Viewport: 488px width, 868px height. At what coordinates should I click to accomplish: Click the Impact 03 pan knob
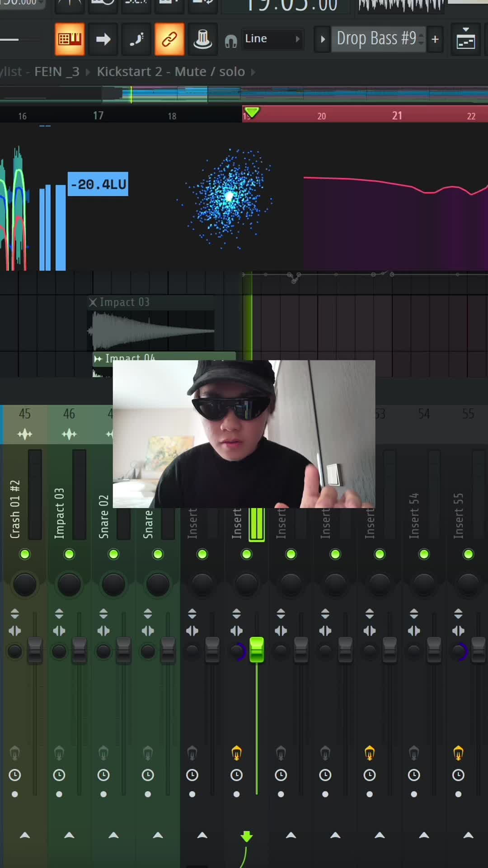pos(69,584)
